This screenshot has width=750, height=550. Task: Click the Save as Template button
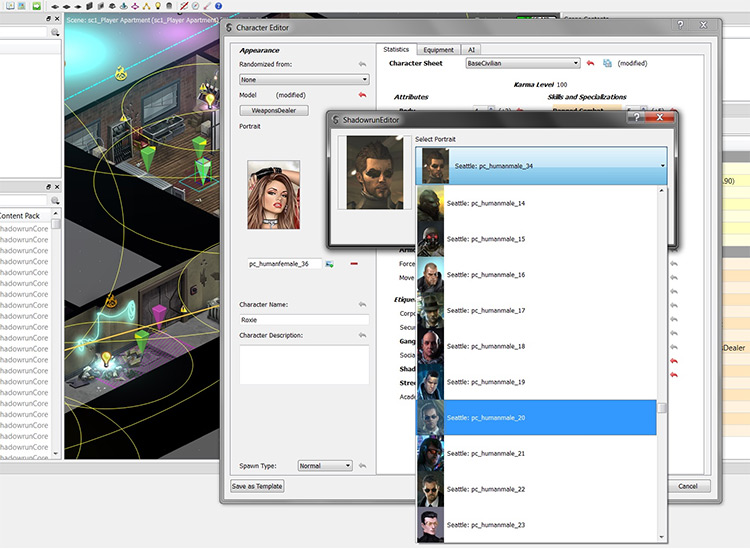(257, 486)
